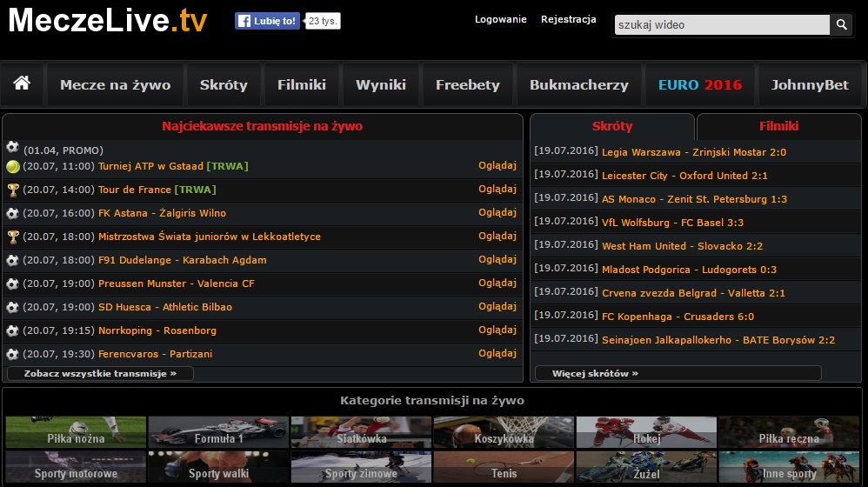Screen dimensions: 868x487
Task: Open the 'Mecze na żywo' menu item
Action: (x=115, y=84)
